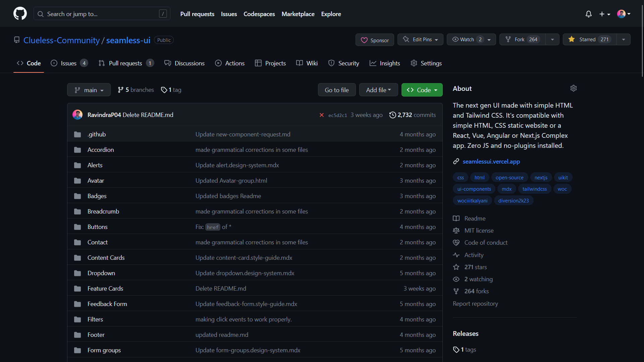Click the Buttons folder icon
Screen dimensions: 644x362
(x=77, y=227)
